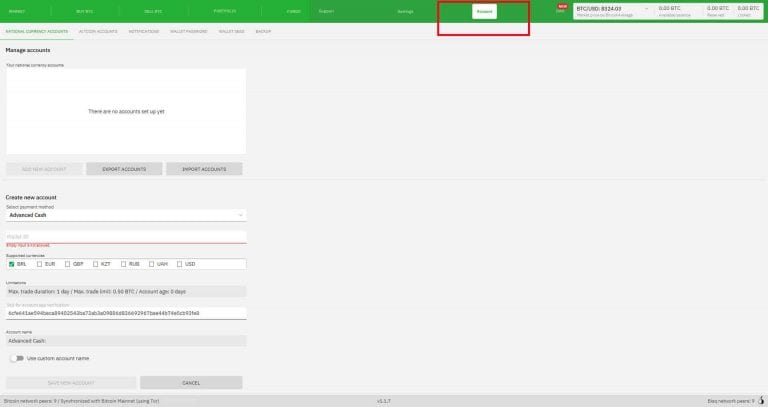This screenshot has height=407, width=768.
Task: Check the RUB currency checkbox
Action: (123, 264)
